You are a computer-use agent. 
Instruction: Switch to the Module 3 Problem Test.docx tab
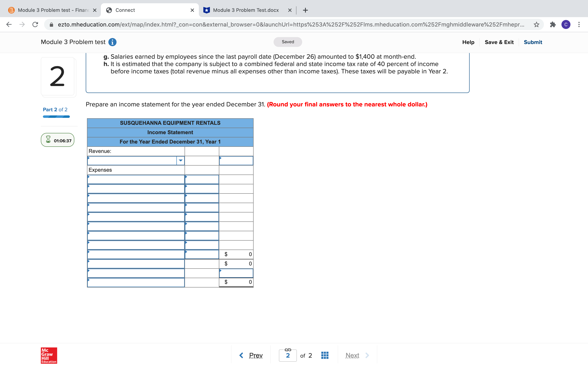pos(246,10)
